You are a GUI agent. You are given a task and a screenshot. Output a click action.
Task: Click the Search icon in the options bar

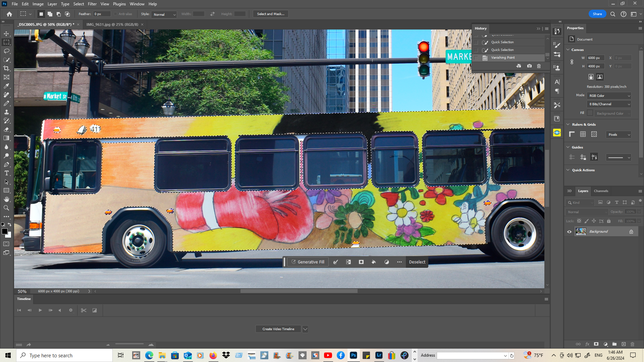pyautogui.click(x=612, y=14)
